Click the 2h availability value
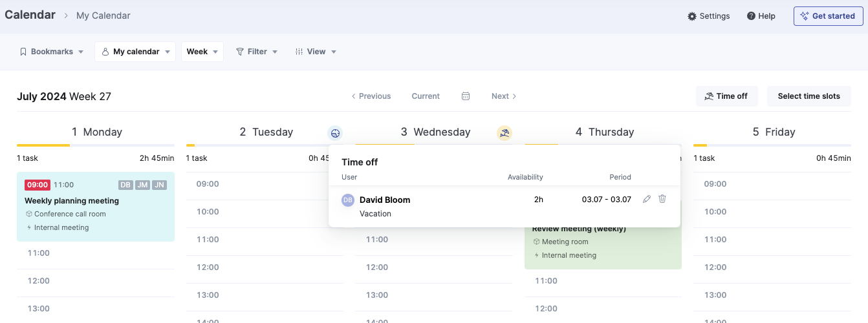Viewport: 868px width, 323px height. click(x=539, y=200)
